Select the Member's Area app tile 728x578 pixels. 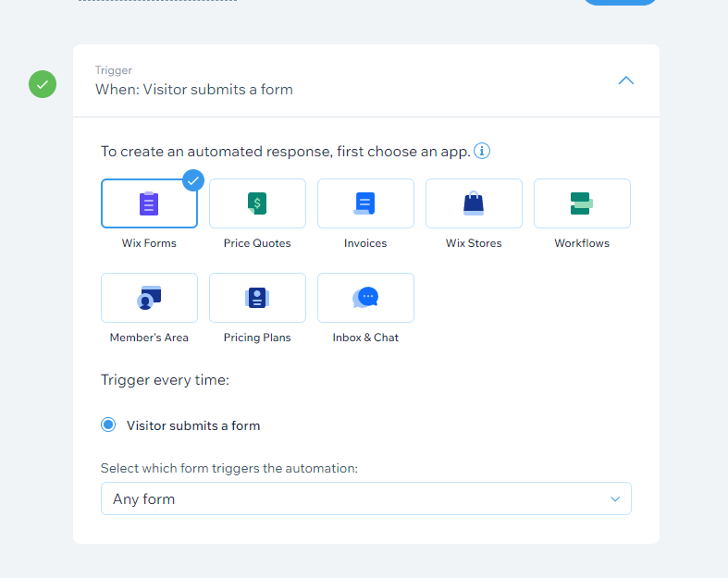(149, 298)
